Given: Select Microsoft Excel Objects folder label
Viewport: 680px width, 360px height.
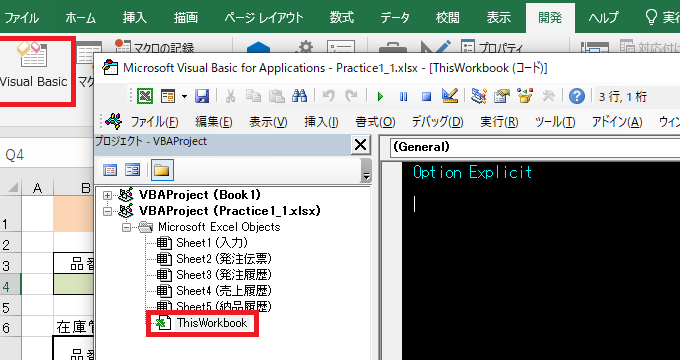Looking at the screenshot, I should [x=219, y=227].
